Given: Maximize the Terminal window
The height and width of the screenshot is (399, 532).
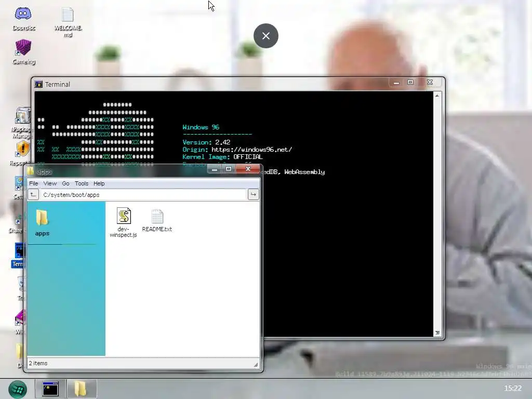Looking at the screenshot, I should click(x=410, y=83).
